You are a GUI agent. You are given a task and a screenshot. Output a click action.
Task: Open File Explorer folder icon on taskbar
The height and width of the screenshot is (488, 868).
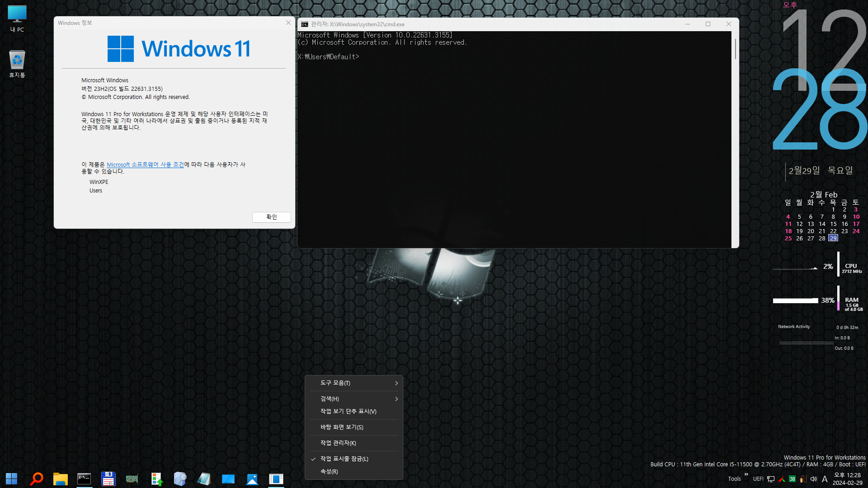tap(60, 479)
